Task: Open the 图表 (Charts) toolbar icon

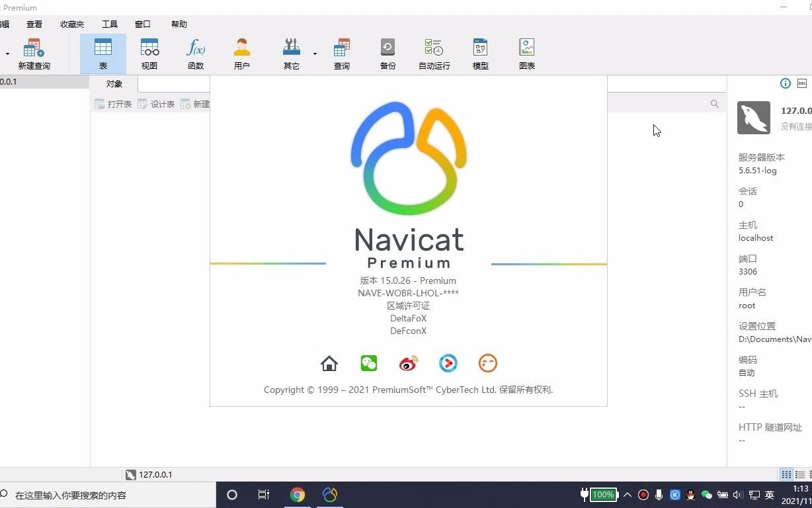Action: tap(526, 53)
